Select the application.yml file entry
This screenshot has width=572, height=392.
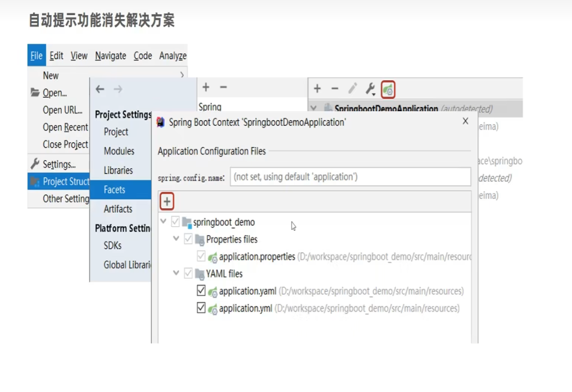pos(246,308)
